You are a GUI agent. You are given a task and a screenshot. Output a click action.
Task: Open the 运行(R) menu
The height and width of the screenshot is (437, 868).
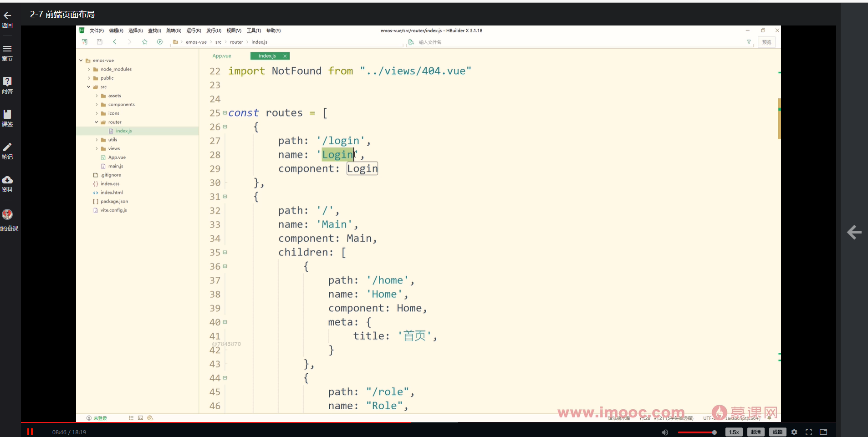pyautogui.click(x=194, y=30)
